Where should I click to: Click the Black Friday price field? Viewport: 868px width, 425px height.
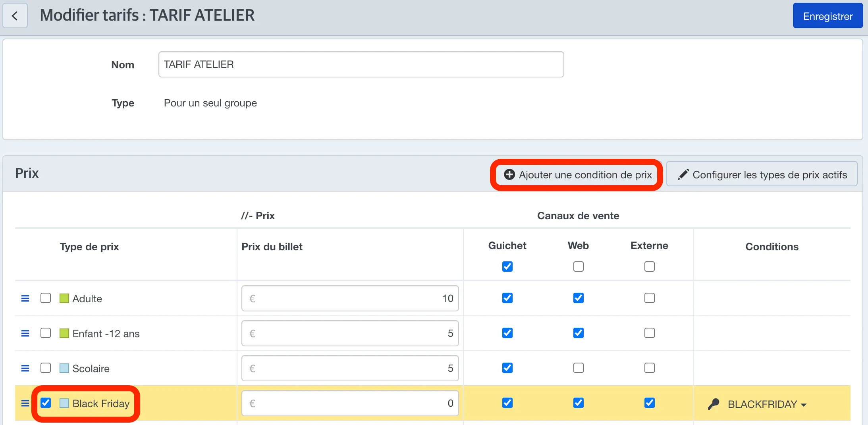pos(350,403)
